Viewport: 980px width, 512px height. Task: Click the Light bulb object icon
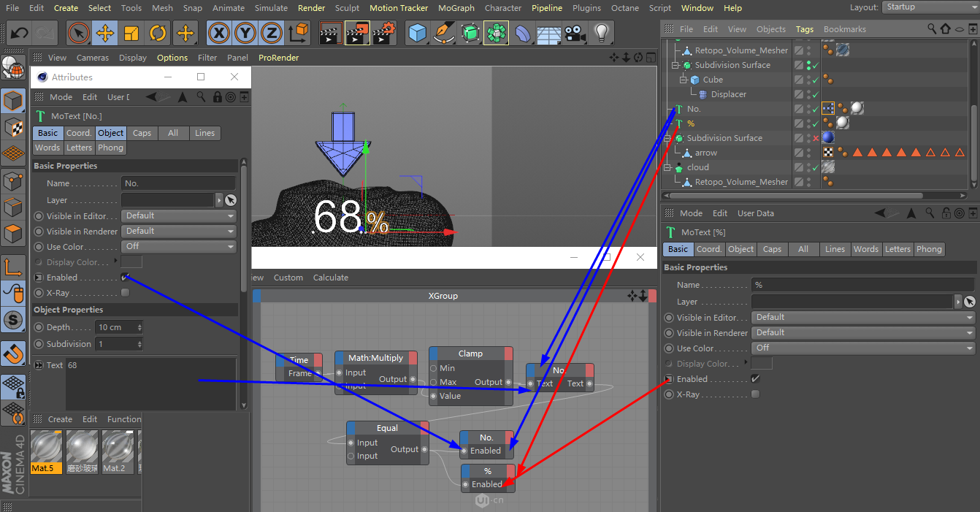[601, 33]
